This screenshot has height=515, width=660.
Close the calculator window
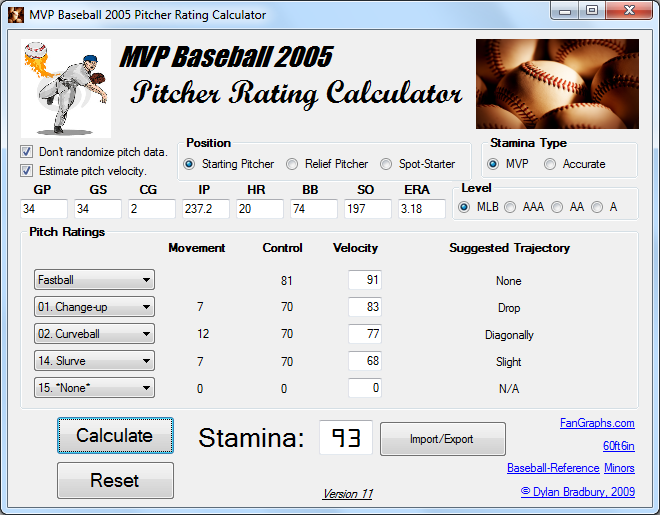629,11
